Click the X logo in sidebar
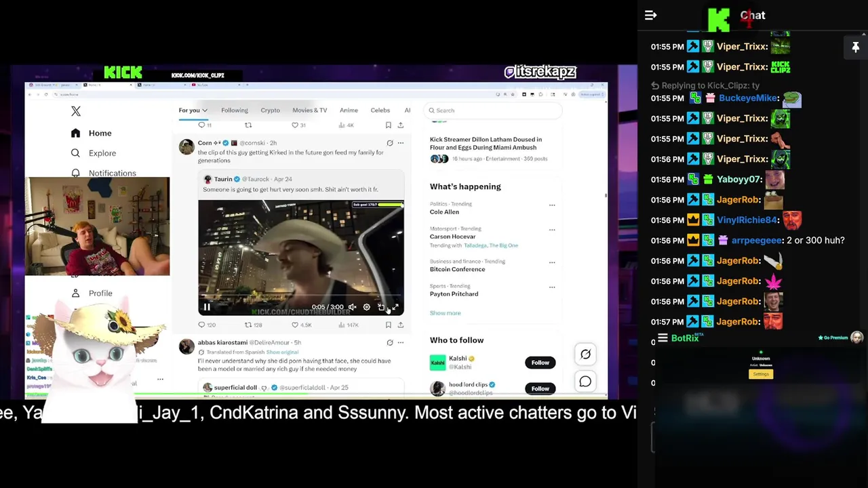 click(76, 111)
